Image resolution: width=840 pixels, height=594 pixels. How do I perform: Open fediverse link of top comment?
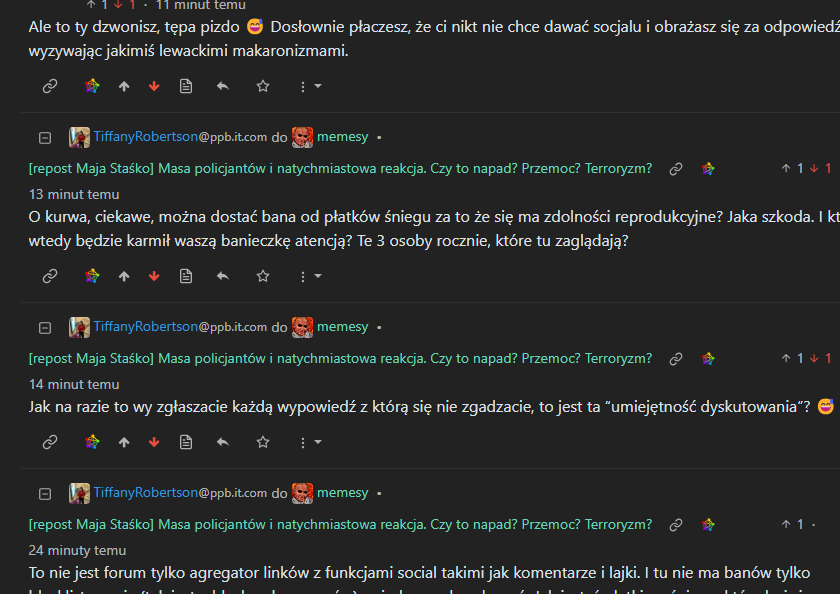[x=92, y=86]
